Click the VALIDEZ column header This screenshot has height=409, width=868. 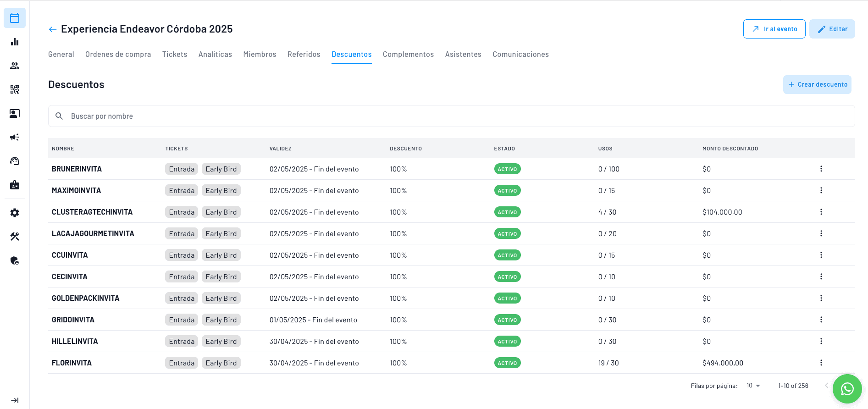click(281, 149)
